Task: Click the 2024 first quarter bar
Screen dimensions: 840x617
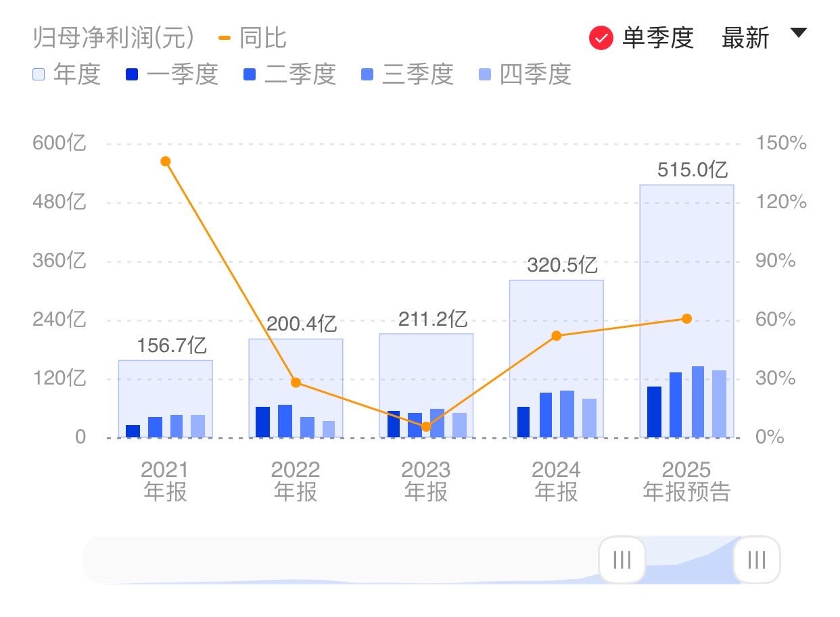Action: [x=523, y=422]
